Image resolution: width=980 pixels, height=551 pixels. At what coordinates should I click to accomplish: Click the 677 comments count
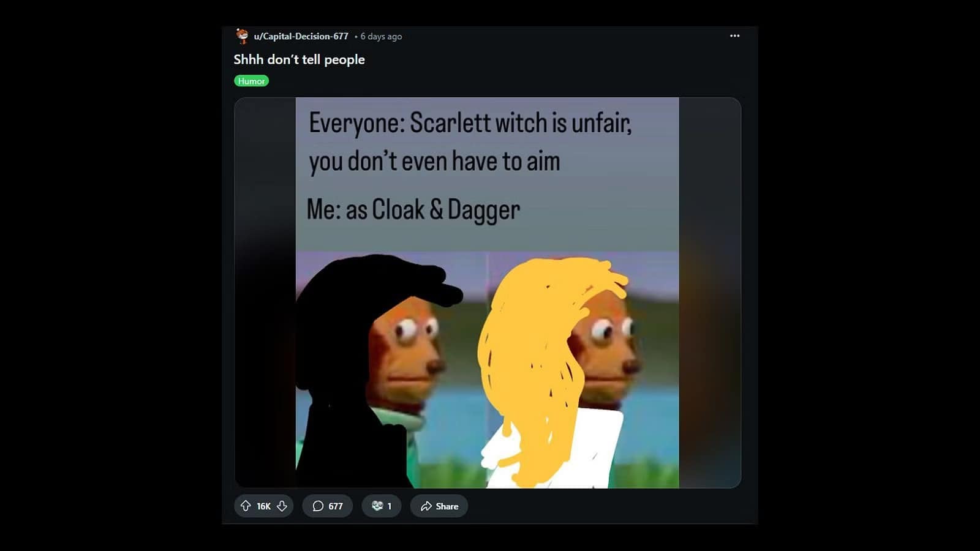point(336,506)
